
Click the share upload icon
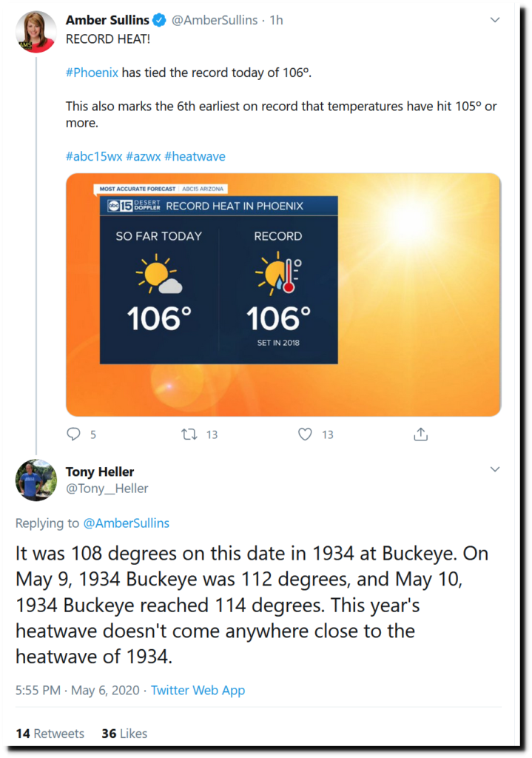[420, 435]
